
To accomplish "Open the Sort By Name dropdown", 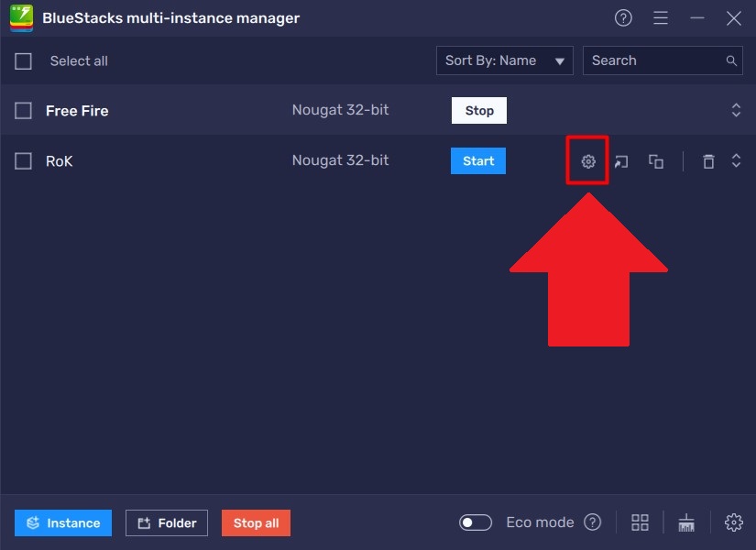I will click(504, 60).
